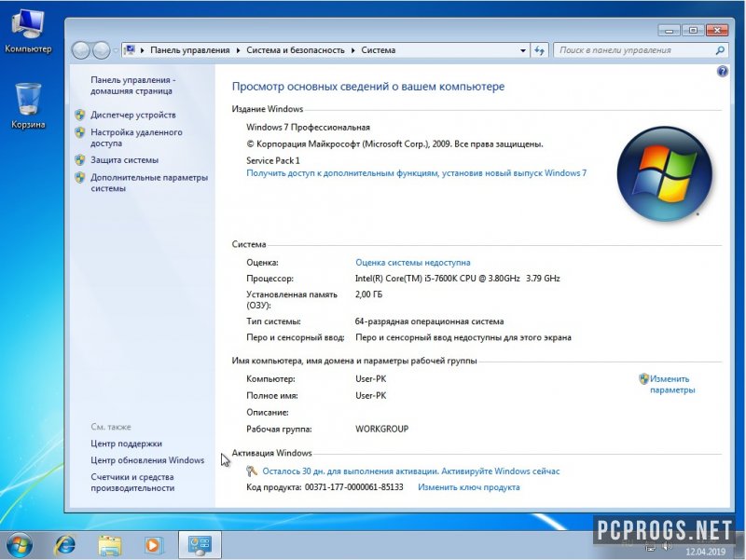Click the volume speaker tray icon
The width and height of the screenshot is (746, 560).
click(x=667, y=546)
